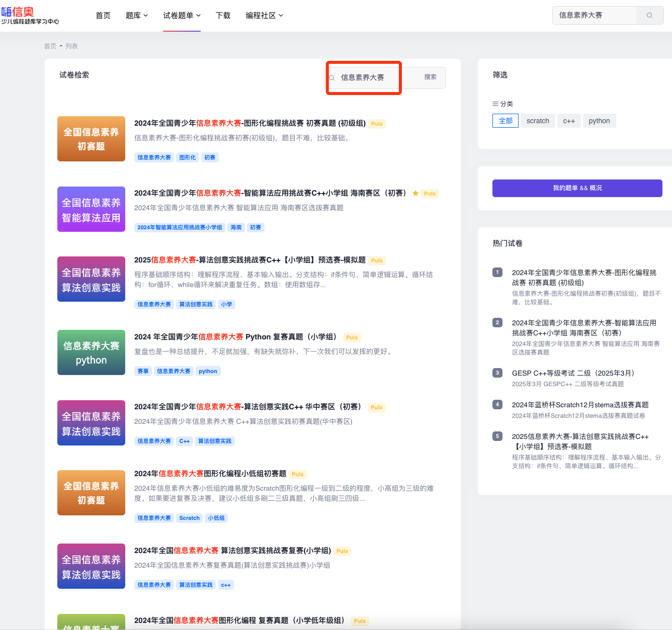Click the 海南 tag
672x630 pixels.
(236, 227)
